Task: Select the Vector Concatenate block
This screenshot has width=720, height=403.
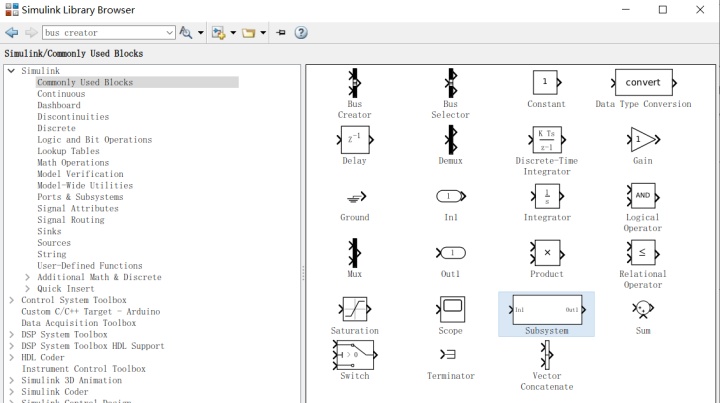Action: coord(546,355)
